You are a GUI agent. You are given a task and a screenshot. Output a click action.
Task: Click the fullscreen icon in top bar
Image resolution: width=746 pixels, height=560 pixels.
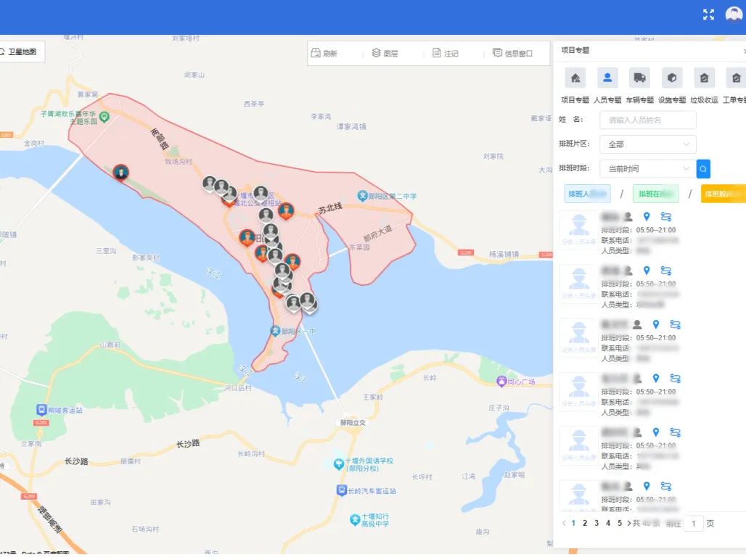708,15
